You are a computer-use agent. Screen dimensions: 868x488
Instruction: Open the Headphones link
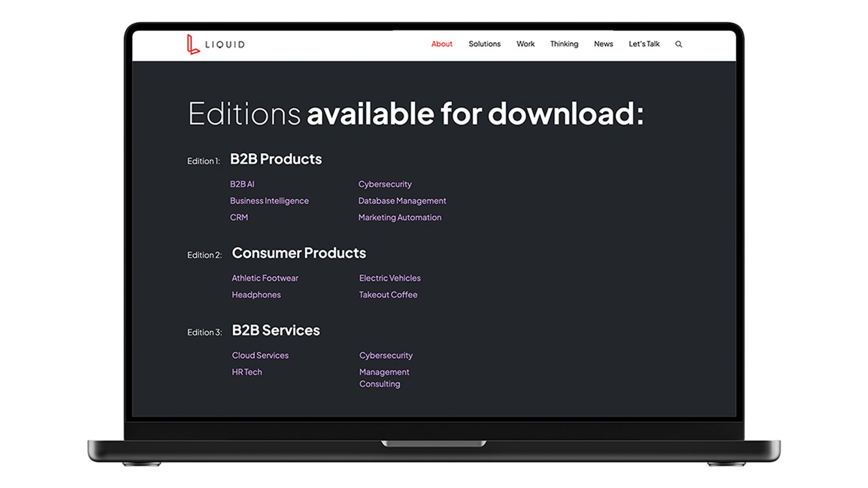256,295
